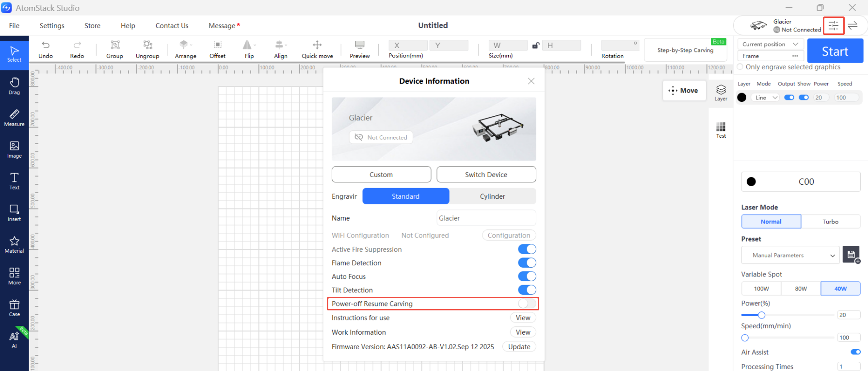Open the Flip dropdown

click(249, 49)
